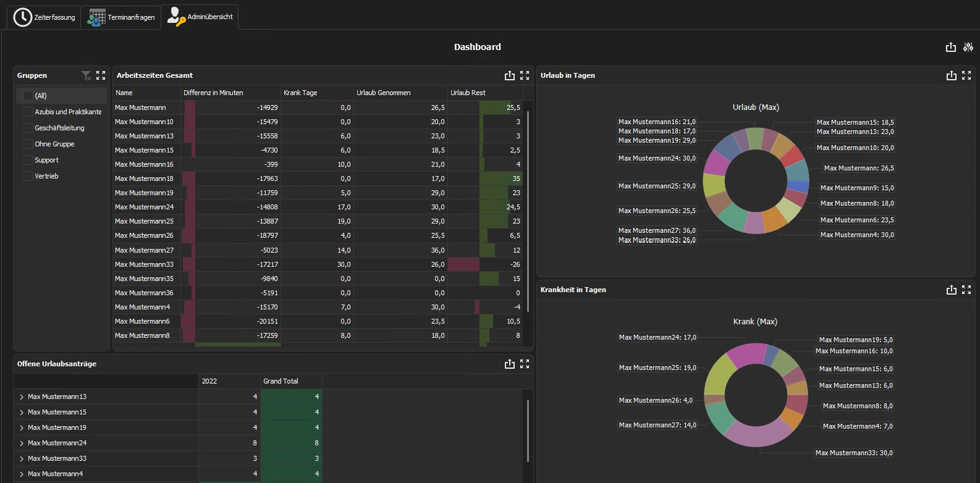Click the Max Mustermann24: 17,0 sick label
Screen dimensions: 980x483
[657, 337]
